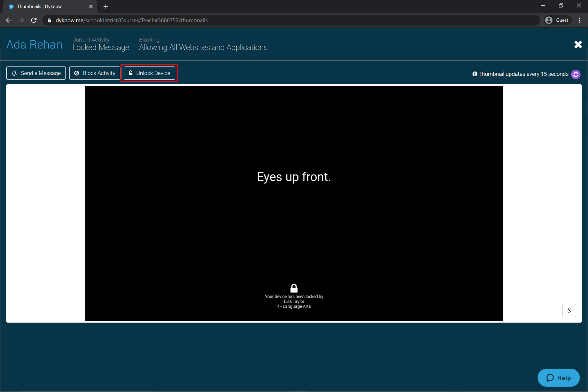Click the Send a Message button
The height and width of the screenshot is (392, 588).
click(36, 73)
